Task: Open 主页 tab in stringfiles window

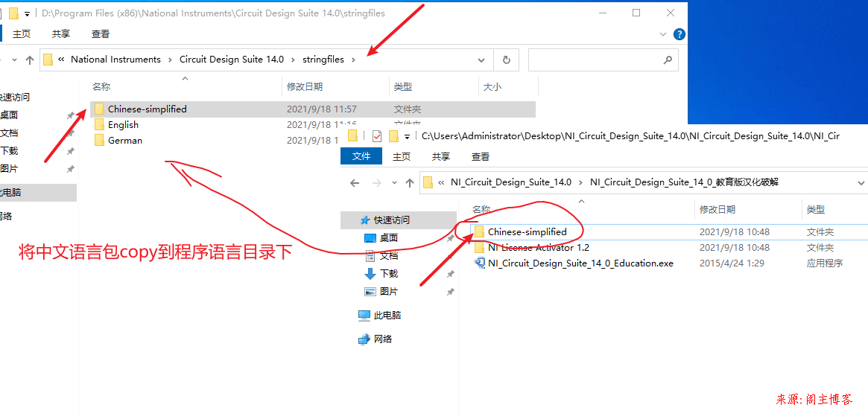Action: click(x=22, y=34)
